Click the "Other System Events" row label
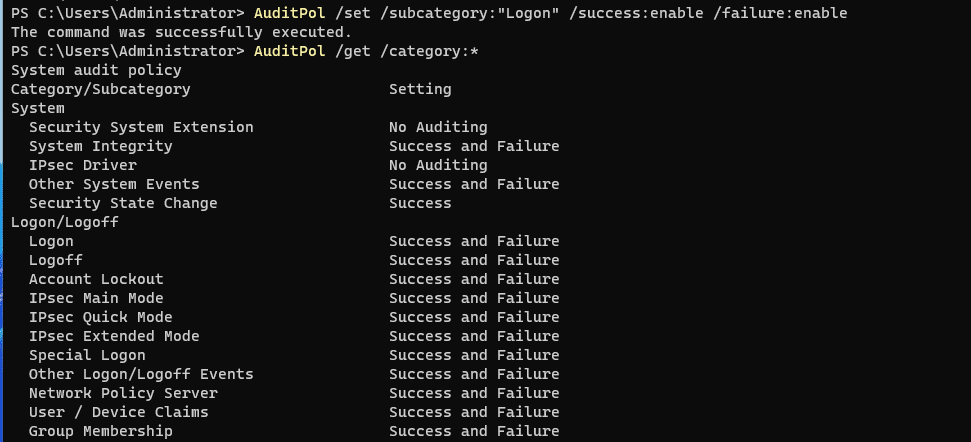 point(114,184)
